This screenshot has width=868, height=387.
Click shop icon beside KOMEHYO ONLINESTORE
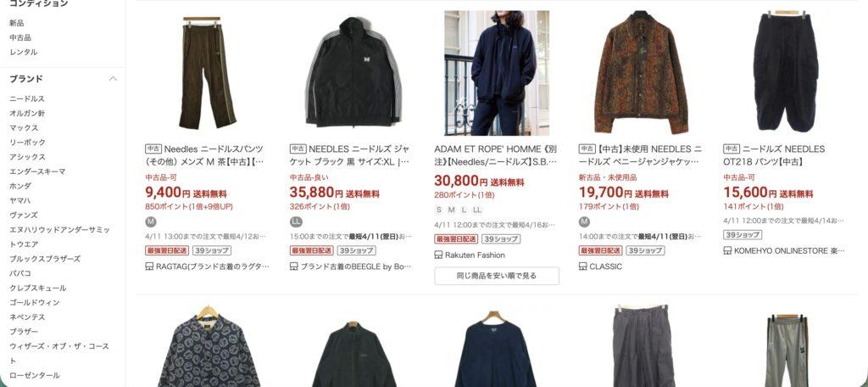point(728,250)
